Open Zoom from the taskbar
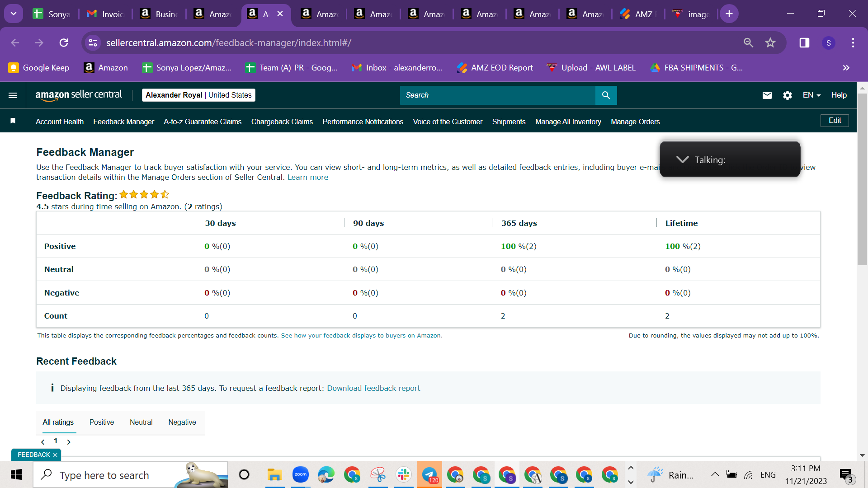This screenshot has height=488, width=868. pos(300,475)
